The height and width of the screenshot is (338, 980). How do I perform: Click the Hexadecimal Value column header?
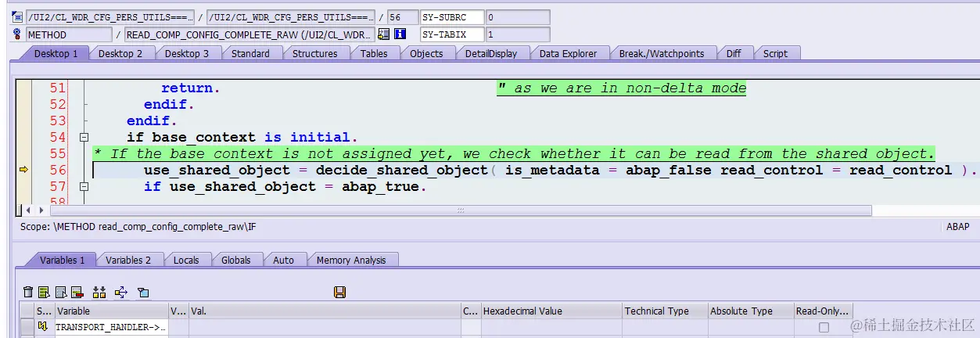coord(551,311)
